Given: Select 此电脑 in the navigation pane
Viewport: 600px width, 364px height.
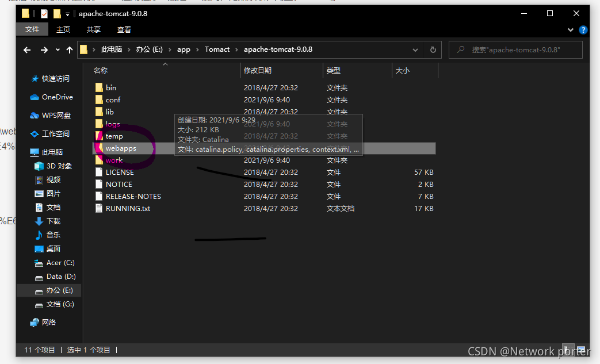Looking at the screenshot, I should click(x=52, y=152).
